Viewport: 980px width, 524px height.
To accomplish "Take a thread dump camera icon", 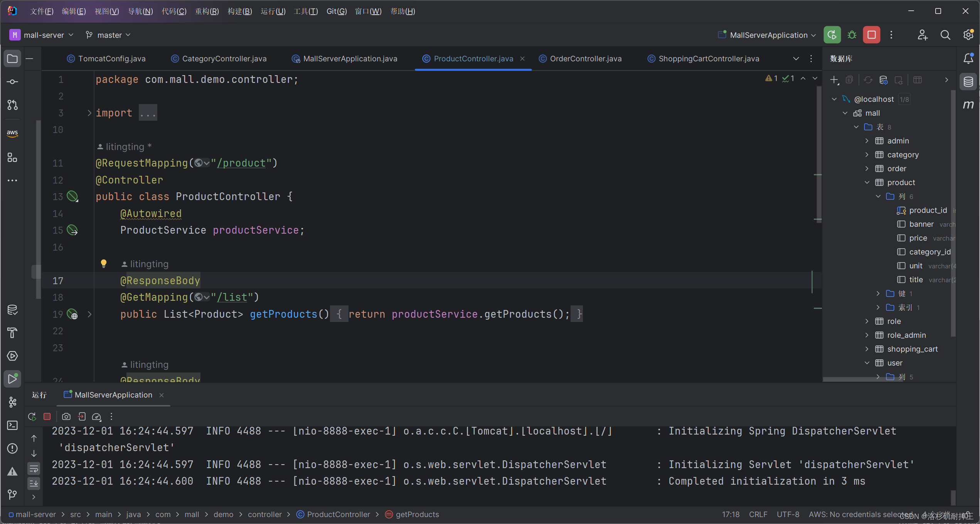I will [66, 416].
